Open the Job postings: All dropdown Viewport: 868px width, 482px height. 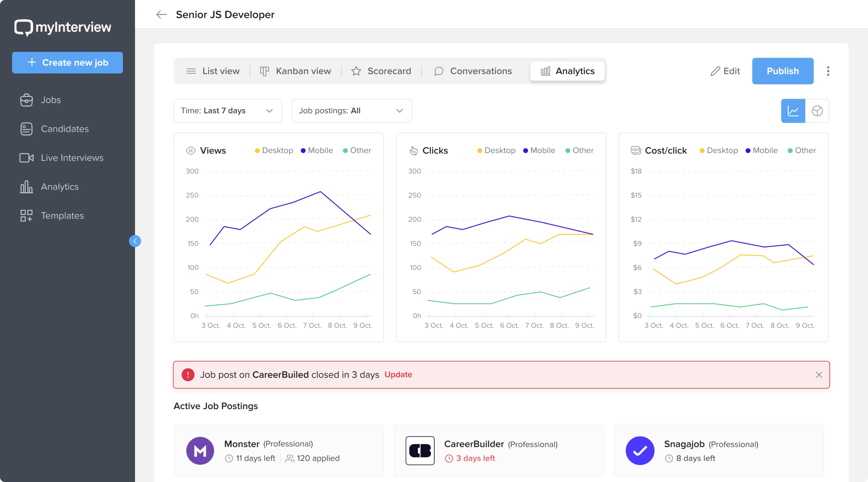(x=352, y=111)
